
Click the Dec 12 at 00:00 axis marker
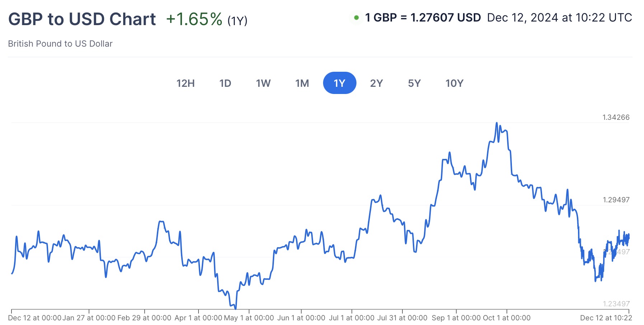coord(34,318)
